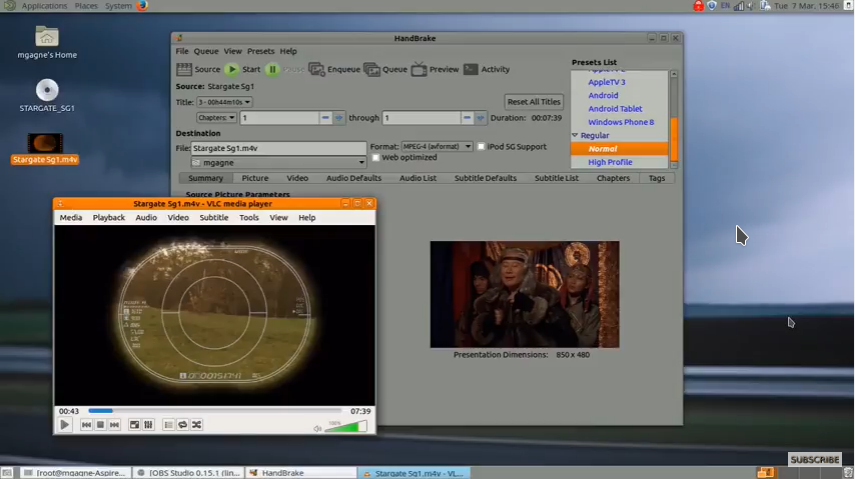Check the iPod 5G Support option
Screen dimensions: 855x479
482,147
